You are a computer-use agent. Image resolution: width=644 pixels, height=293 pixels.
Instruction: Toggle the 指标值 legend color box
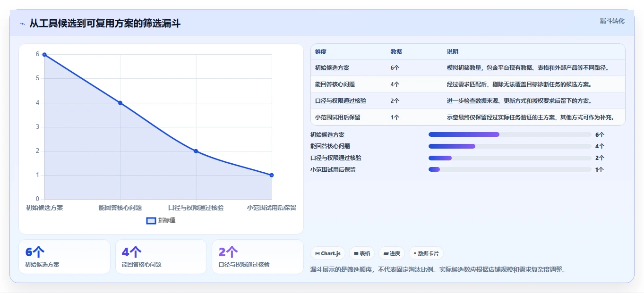[151, 220]
